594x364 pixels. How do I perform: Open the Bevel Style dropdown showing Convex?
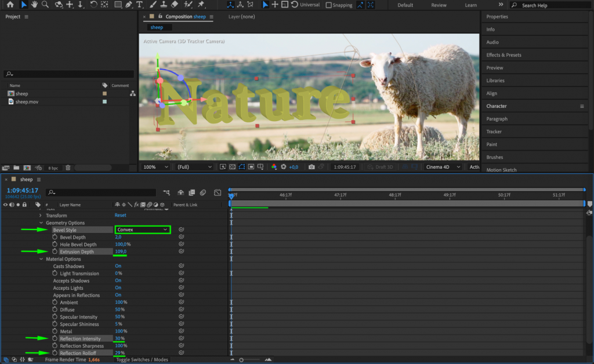pyautogui.click(x=142, y=230)
